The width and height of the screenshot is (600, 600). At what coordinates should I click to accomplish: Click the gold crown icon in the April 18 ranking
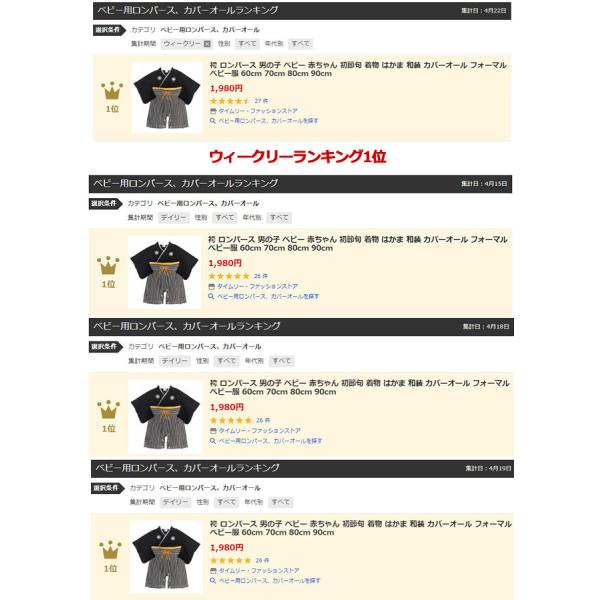click(x=109, y=410)
